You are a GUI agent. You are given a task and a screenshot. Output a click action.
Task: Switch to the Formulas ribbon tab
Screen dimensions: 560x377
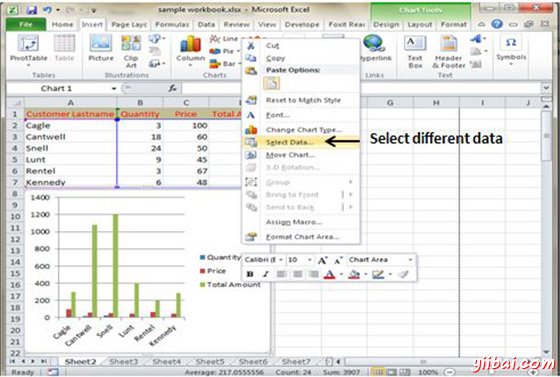pyautogui.click(x=172, y=24)
